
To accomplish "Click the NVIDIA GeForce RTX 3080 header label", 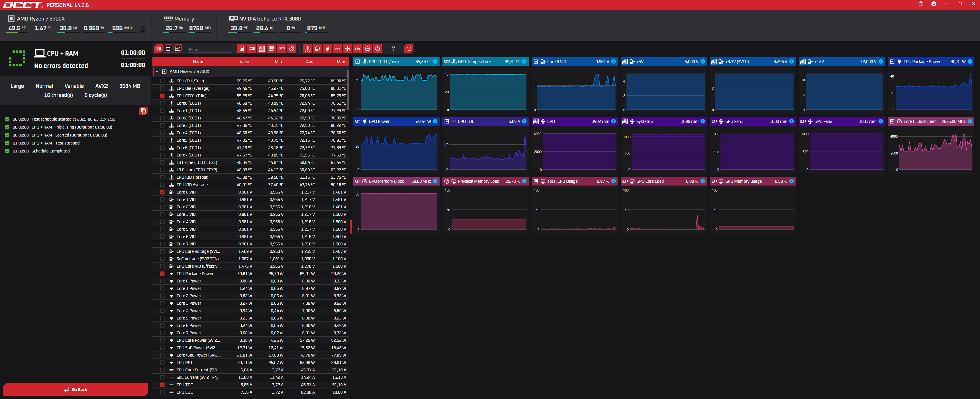I will click(x=270, y=19).
